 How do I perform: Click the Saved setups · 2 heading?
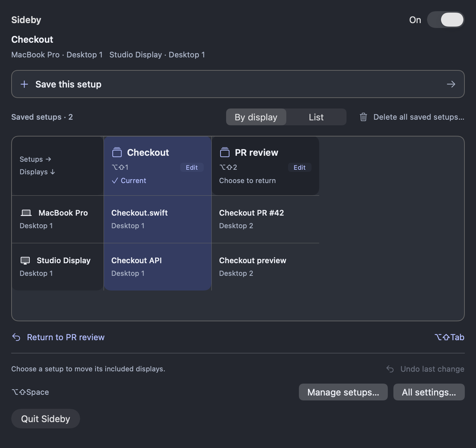pos(42,117)
